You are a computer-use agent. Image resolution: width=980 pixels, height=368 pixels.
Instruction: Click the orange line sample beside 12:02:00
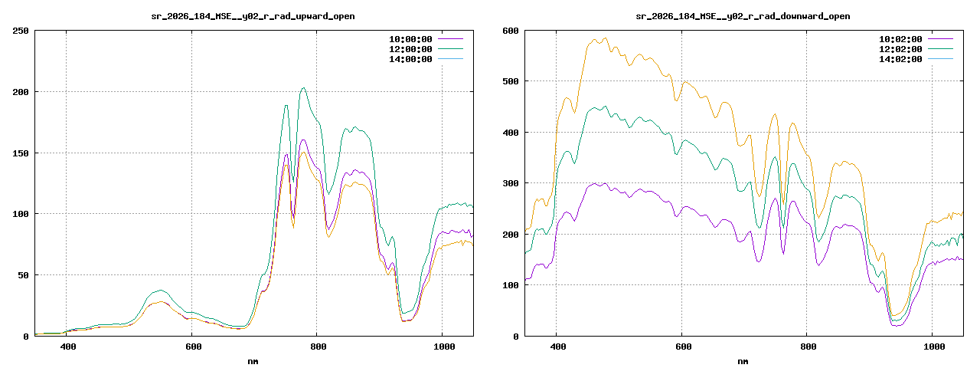coord(940,48)
